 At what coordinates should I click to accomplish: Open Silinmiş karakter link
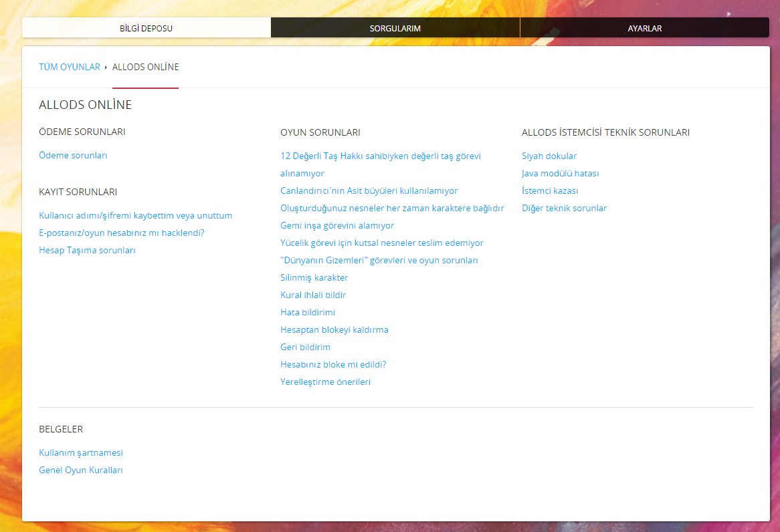point(314,278)
